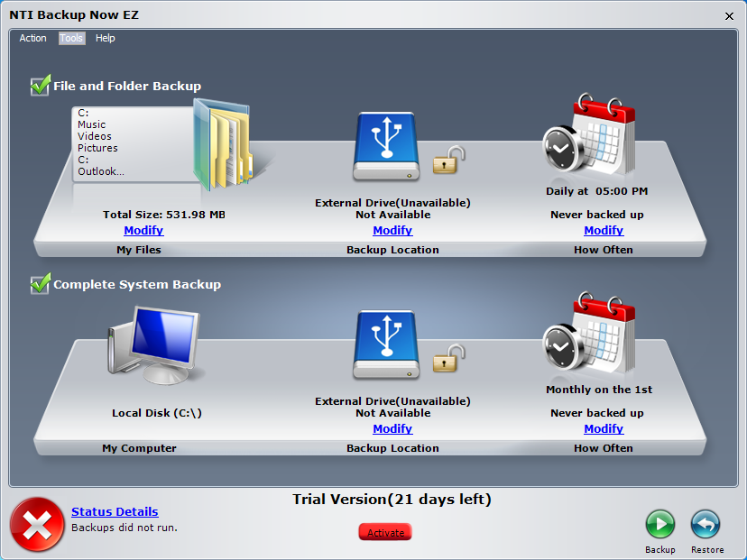Open the Tools menu
Image resolution: width=747 pixels, height=560 pixels.
click(x=71, y=38)
